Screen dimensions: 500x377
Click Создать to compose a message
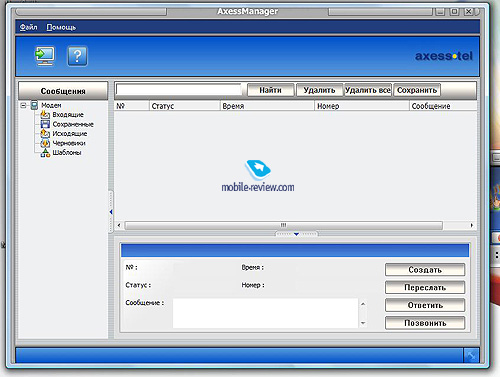425,270
